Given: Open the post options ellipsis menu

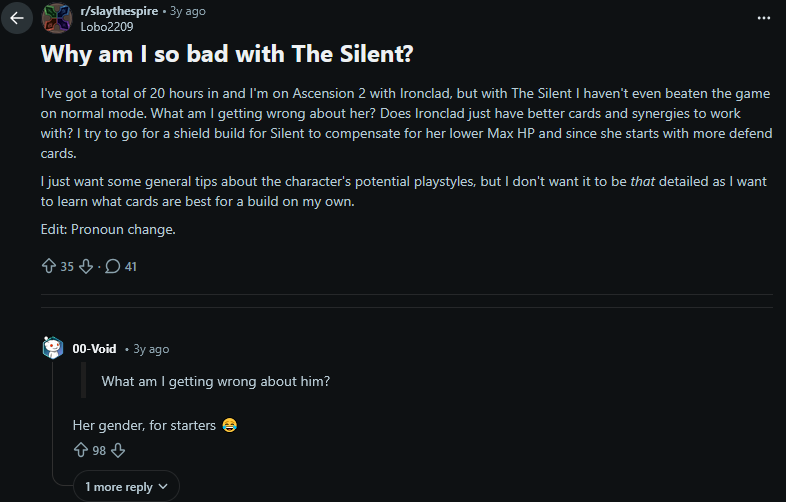Looking at the screenshot, I should click(x=763, y=18).
